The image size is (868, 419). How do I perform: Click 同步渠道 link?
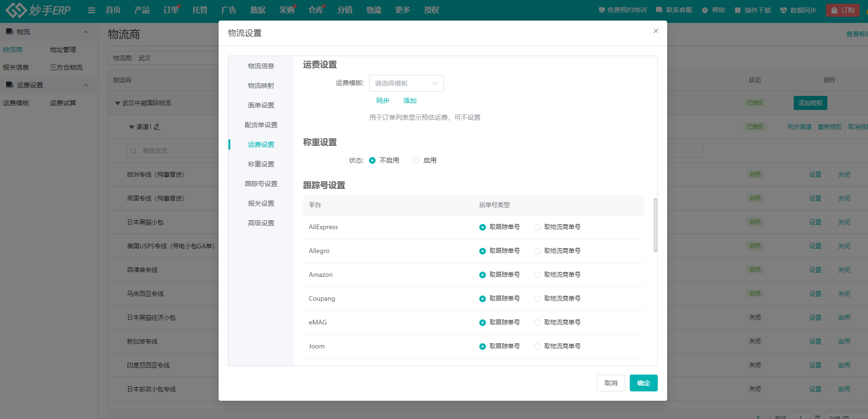click(x=799, y=127)
